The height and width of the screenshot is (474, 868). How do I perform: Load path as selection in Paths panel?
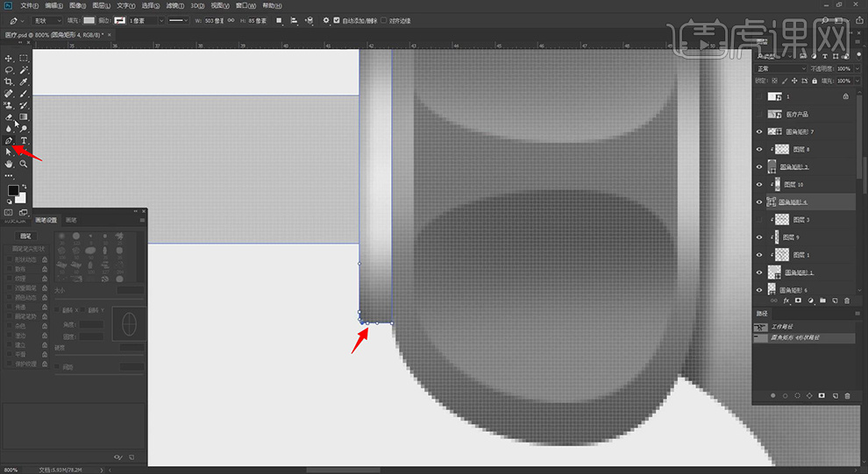(797, 395)
